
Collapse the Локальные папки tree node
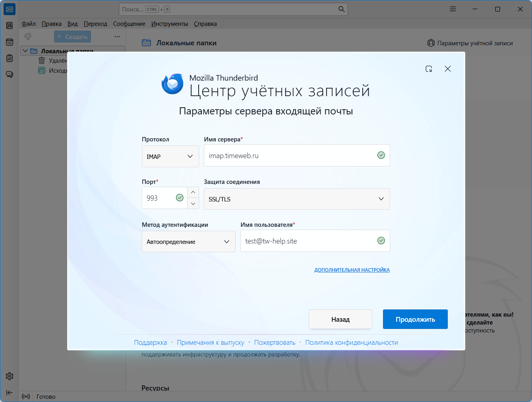pos(25,51)
